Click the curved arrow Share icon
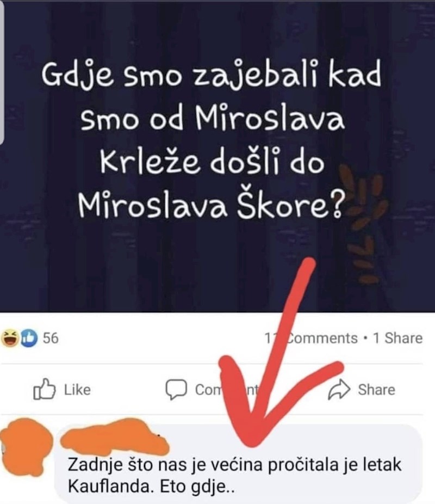 tap(339, 389)
